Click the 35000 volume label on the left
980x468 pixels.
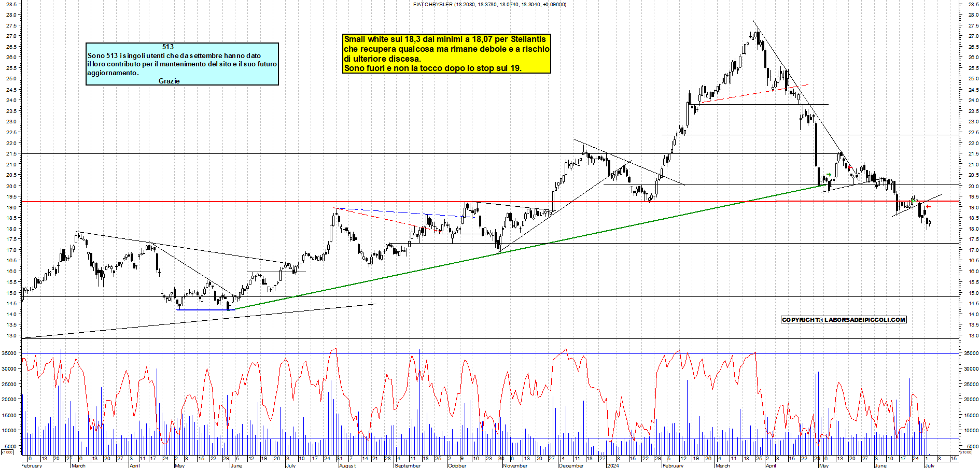[x=9, y=353]
